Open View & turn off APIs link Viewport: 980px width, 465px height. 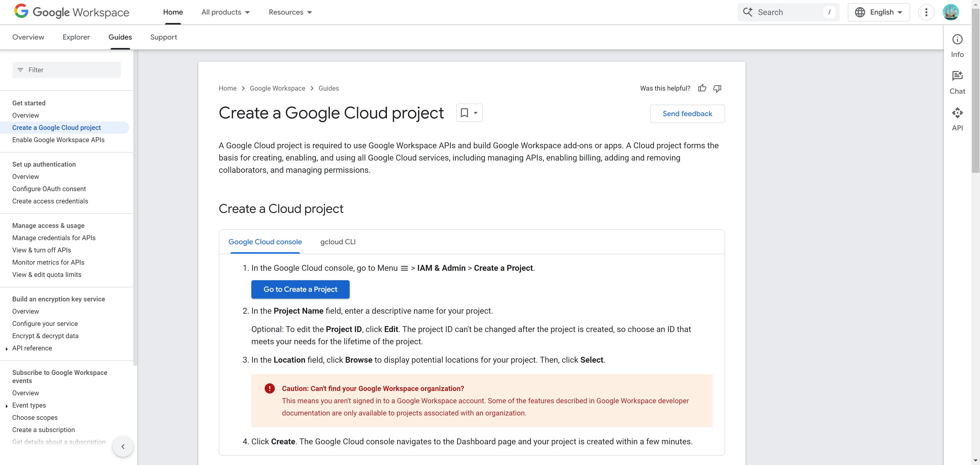pos(42,250)
